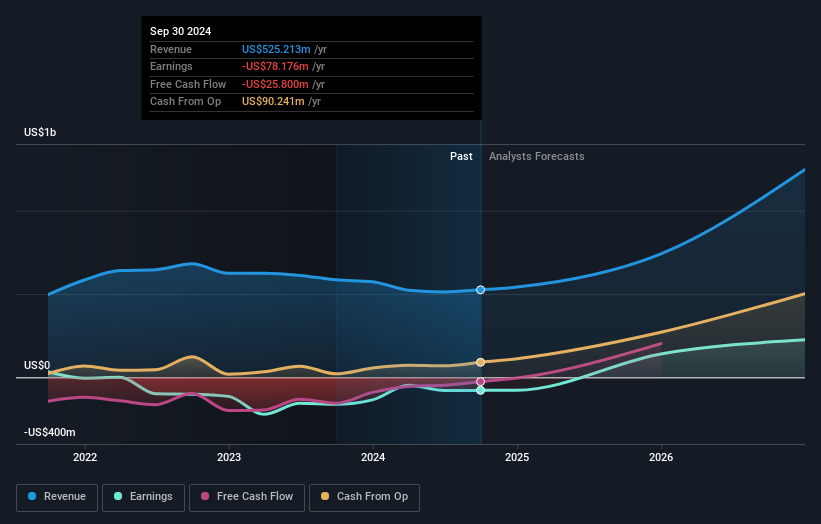Click the Cash From Op label in tooltip
Screen dimensions: 821x524
(185, 102)
